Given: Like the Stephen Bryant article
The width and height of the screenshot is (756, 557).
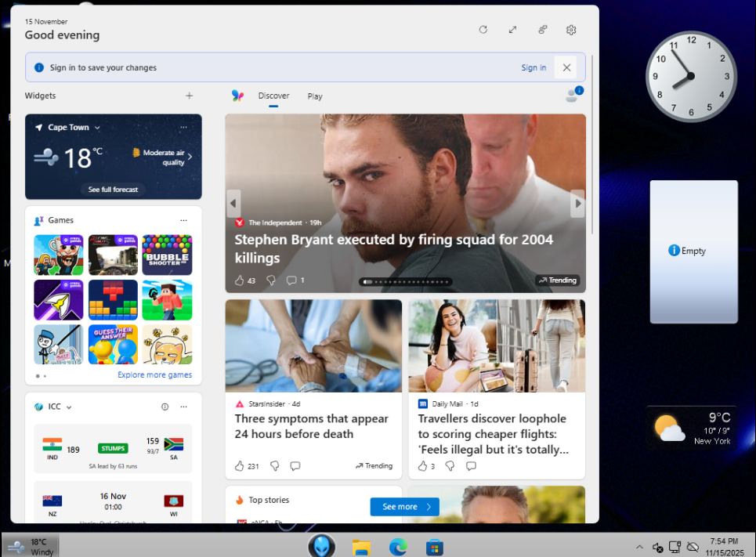Looking at the screenshot, I should point(239,280).
